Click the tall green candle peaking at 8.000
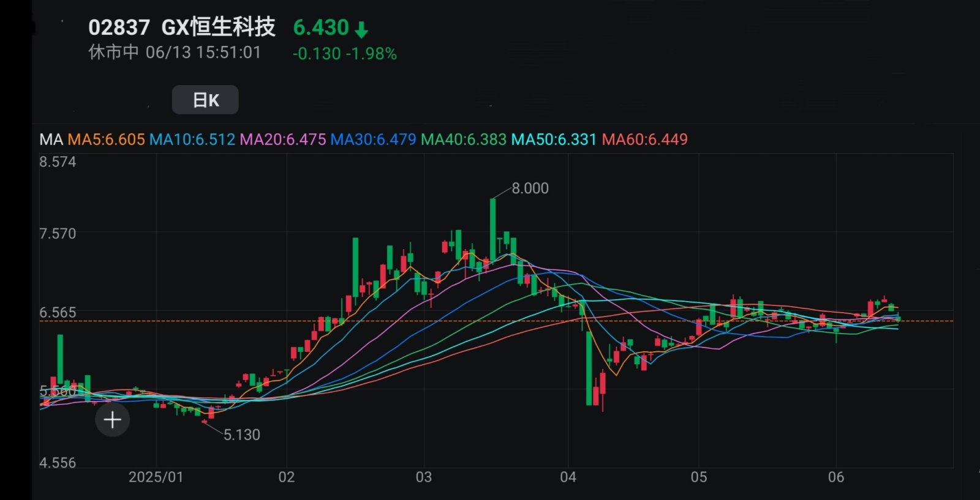 pos(493,230)
